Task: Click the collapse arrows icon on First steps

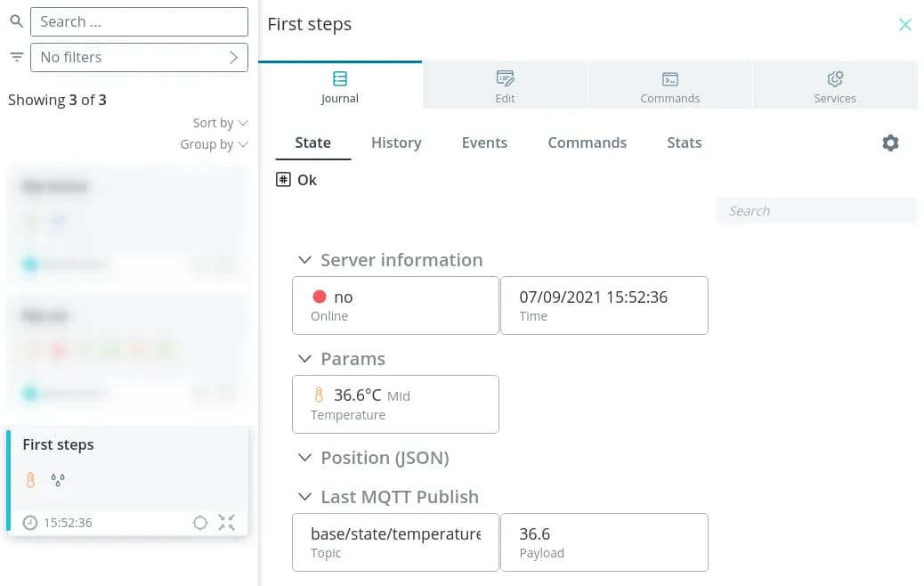Action: tap(227, 523)
